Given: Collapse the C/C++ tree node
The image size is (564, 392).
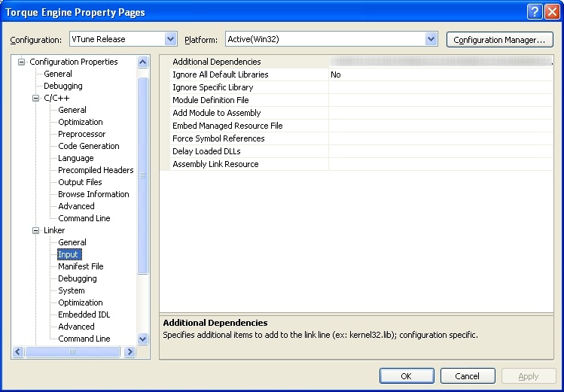Looking at the screenshot, I should point(35,98).
